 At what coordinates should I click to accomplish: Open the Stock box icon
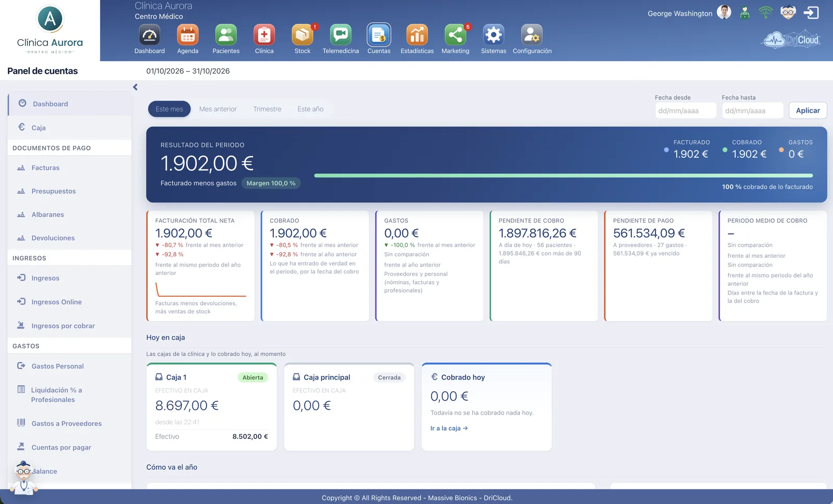302,35
